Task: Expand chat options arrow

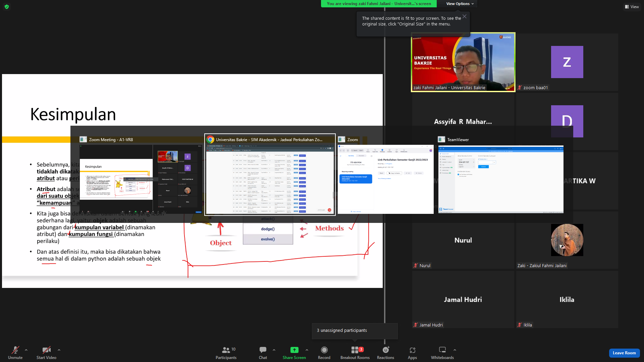Action: (274, 350)
